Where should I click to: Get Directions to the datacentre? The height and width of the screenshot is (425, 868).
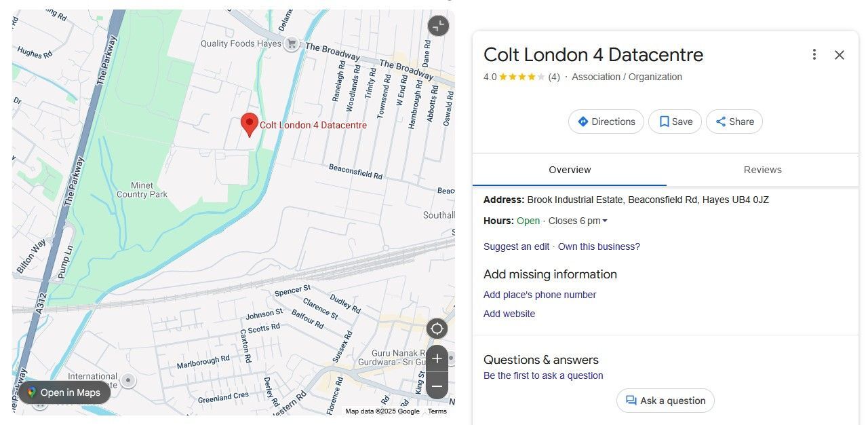pyautogui.click(x=606, y=122)
